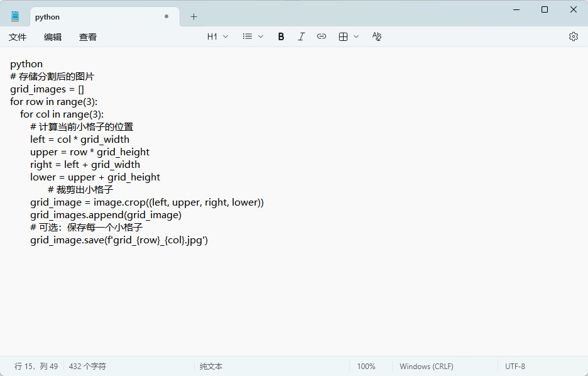
Task: Click the line 'grid_images = []'
Action: coord(47,89)
